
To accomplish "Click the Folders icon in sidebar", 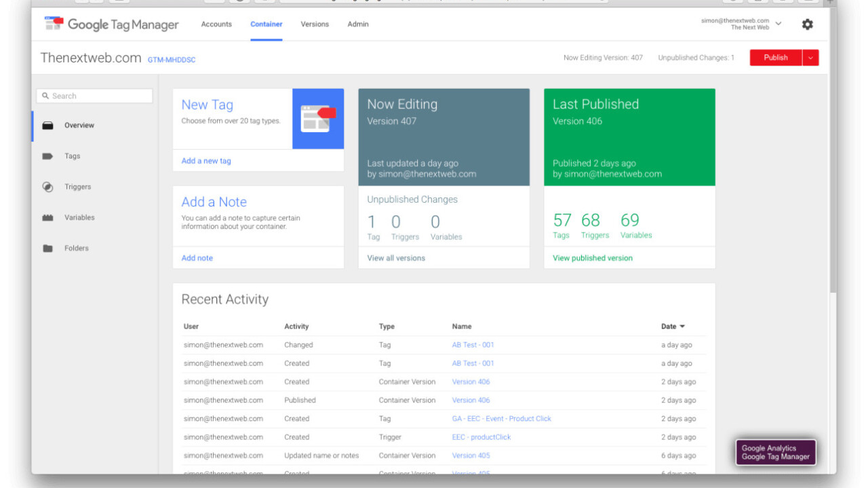I will (x=47, y=249).
